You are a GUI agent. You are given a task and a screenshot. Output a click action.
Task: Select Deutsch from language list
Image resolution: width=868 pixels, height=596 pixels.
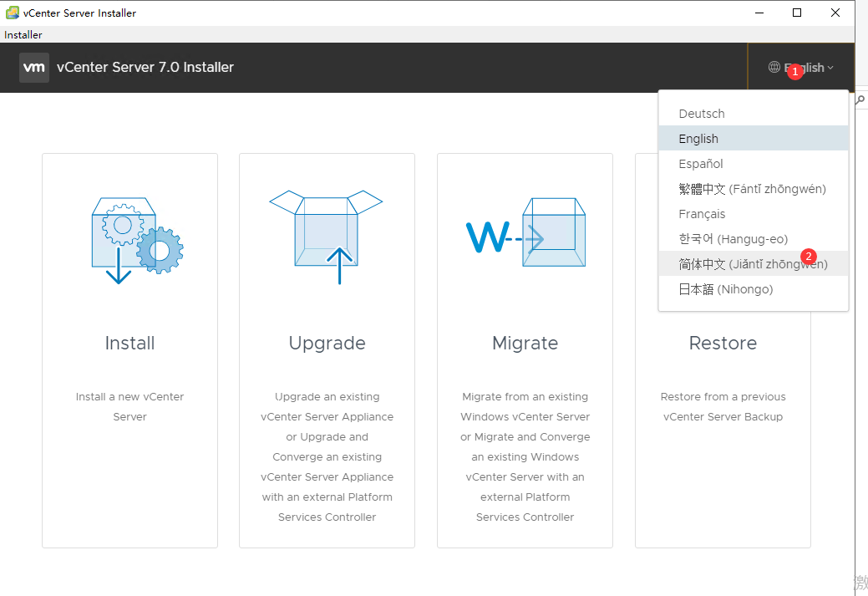(x=702, y=114)
